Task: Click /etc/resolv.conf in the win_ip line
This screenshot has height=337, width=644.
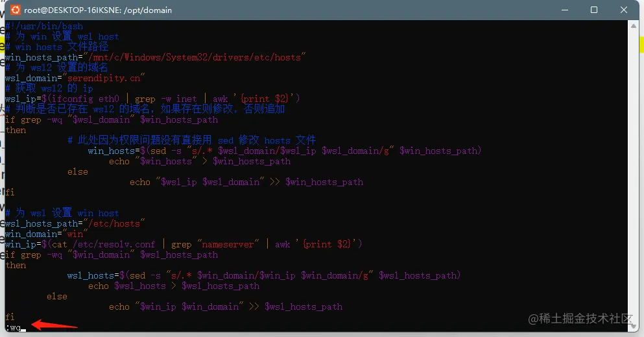Action: pyautogui.click(x=114, y=245)
